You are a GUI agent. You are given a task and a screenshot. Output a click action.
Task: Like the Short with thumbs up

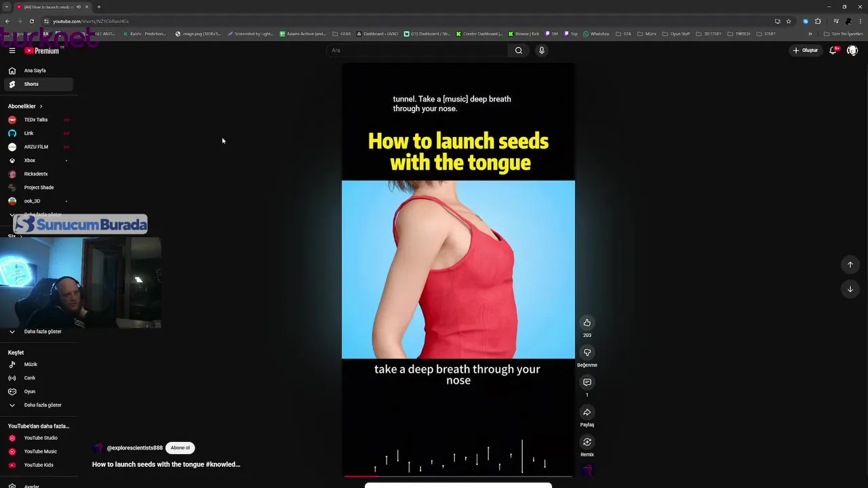click(587, 323)
